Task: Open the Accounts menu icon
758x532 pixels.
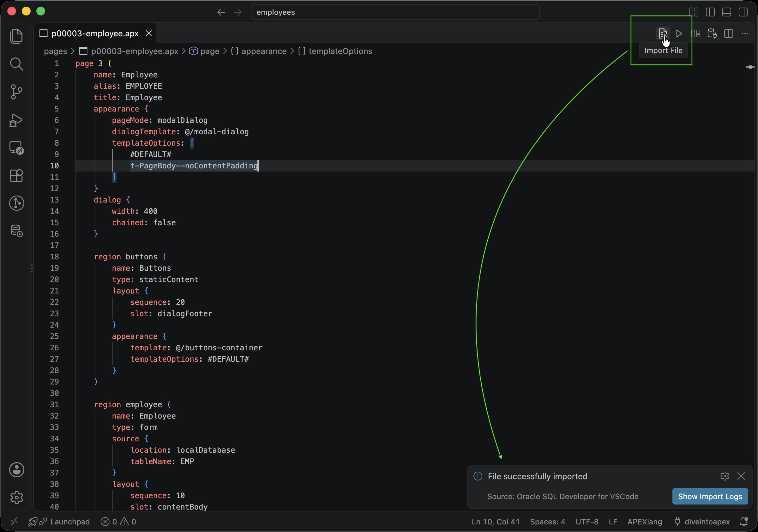Action: (16, 469)
